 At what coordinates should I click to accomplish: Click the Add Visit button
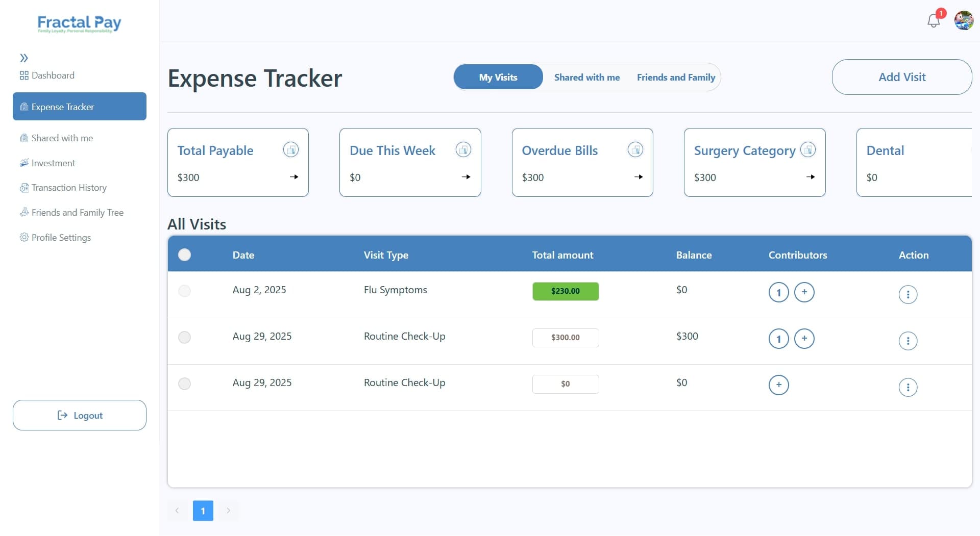pyautogui.click(x=901, y=77)
